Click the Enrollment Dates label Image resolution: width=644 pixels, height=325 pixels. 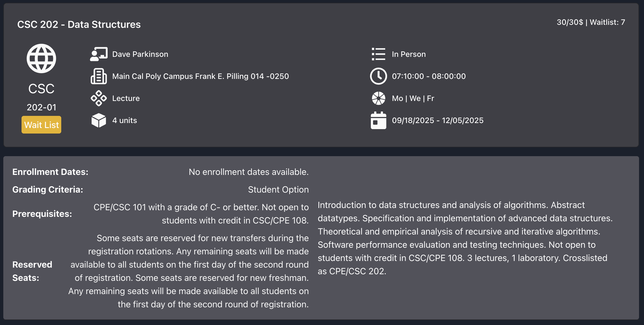point(50,172)
